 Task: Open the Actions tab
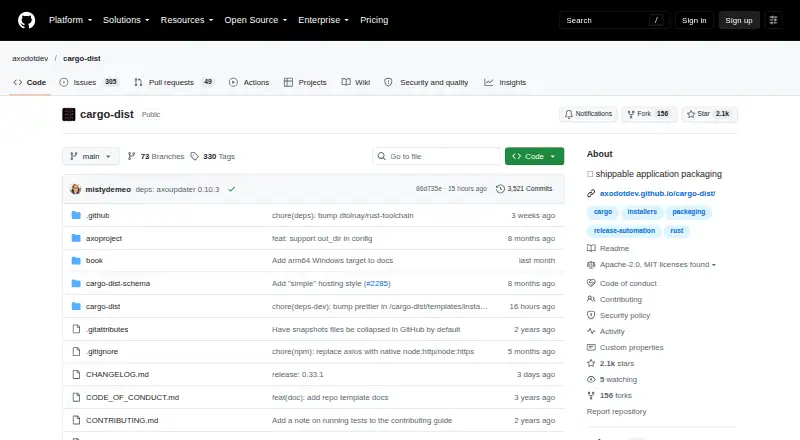(249, 82)
